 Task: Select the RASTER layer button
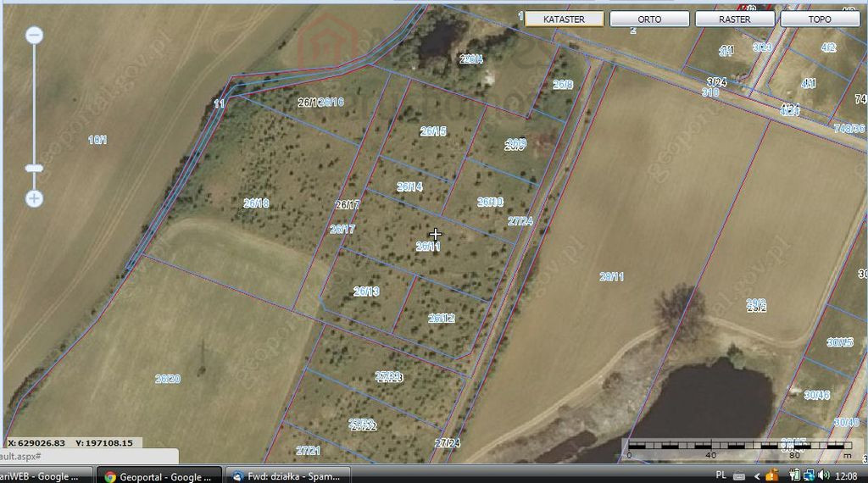click(735, 19)
